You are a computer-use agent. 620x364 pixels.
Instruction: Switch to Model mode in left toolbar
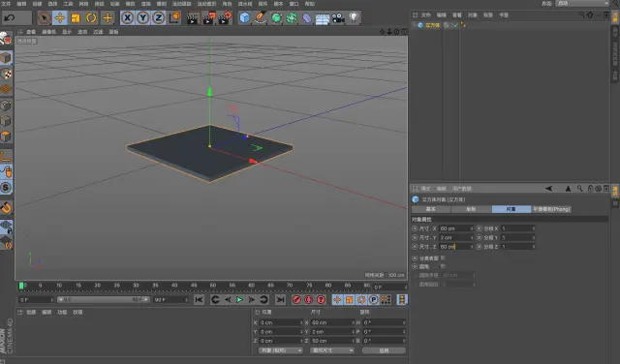coord(6,58)
